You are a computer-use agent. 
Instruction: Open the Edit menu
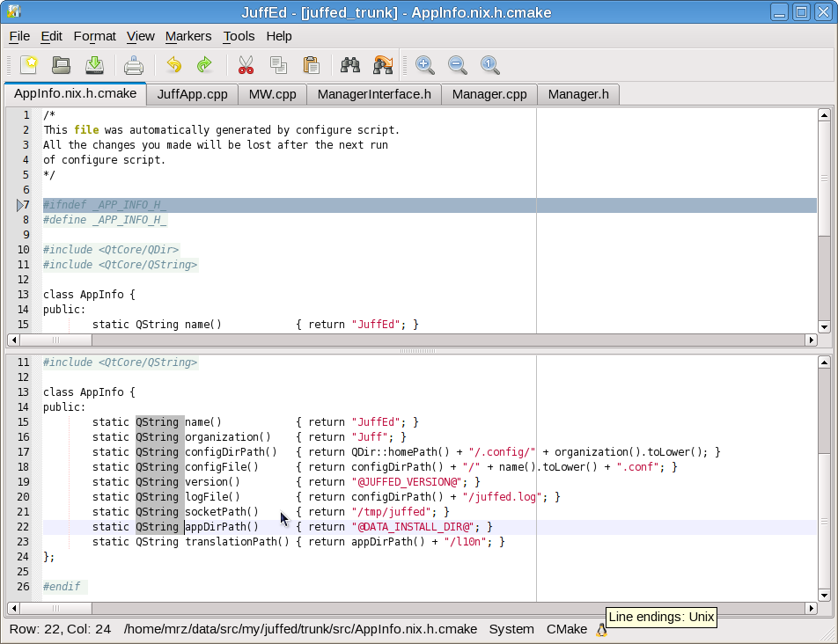click(x=51, y=36)
